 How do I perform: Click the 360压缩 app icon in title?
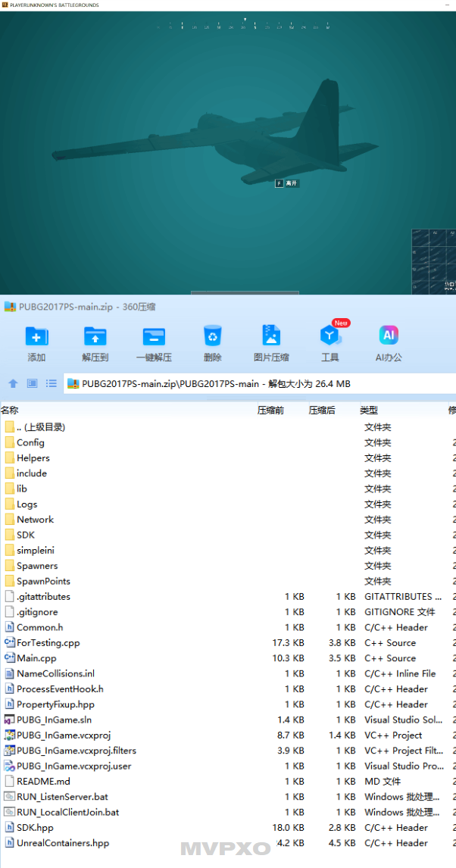pos(10,306)
